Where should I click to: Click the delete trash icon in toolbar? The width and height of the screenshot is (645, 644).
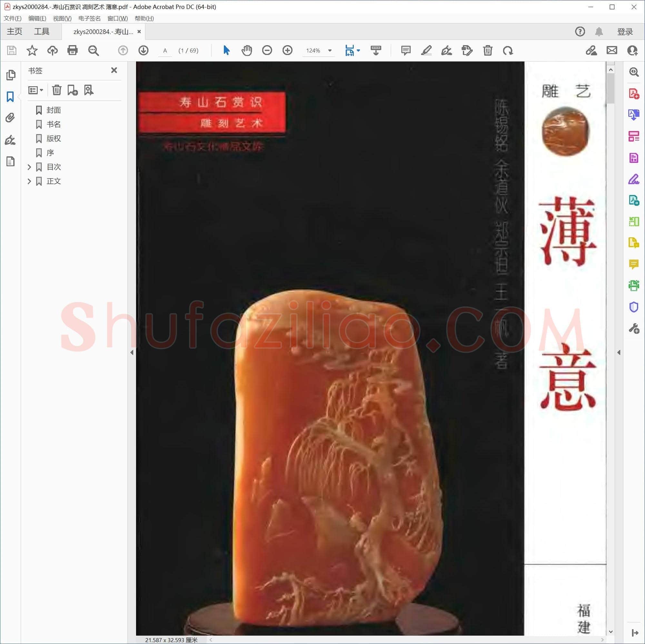point(488,50)
